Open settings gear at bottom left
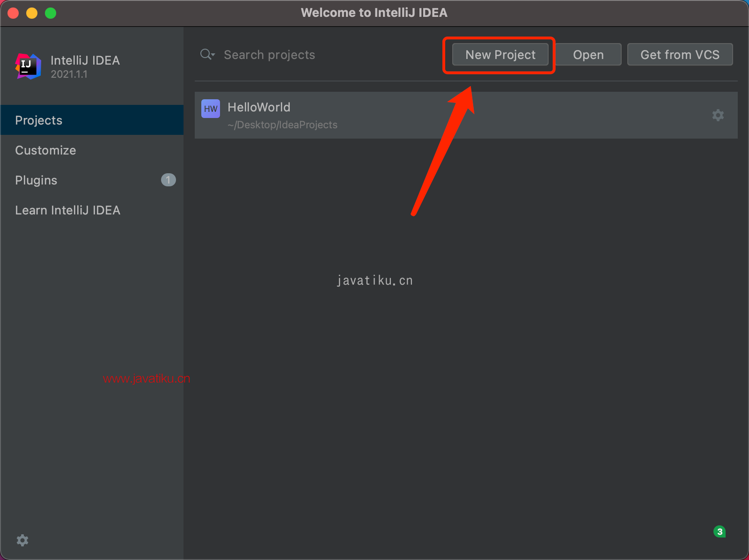 (22, 540)
